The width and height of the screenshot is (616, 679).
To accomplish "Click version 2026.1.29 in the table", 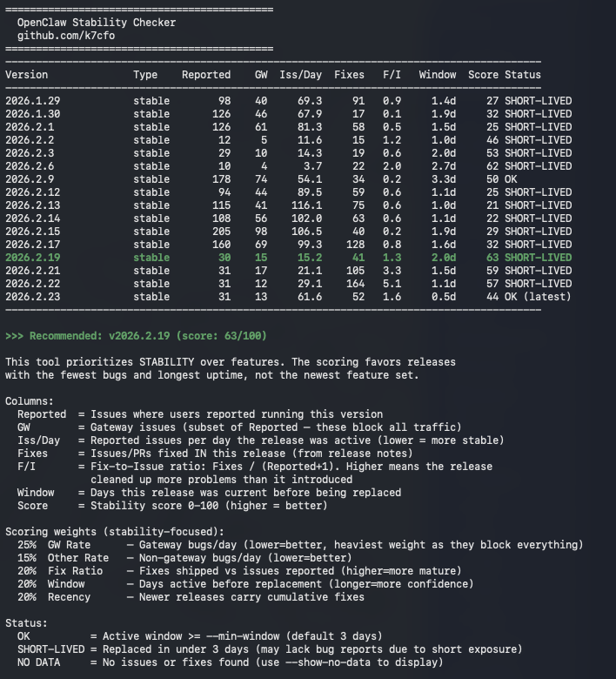I will point(33,101).
